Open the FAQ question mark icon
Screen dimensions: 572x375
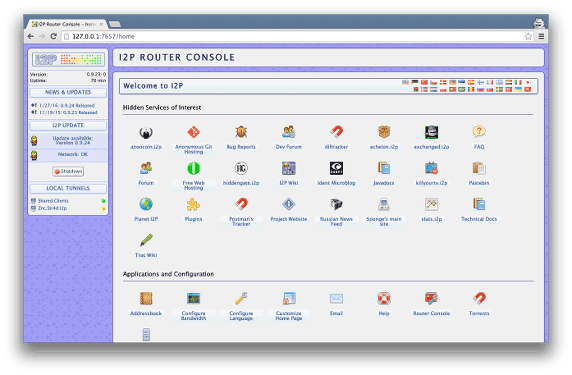coord(479,132)
